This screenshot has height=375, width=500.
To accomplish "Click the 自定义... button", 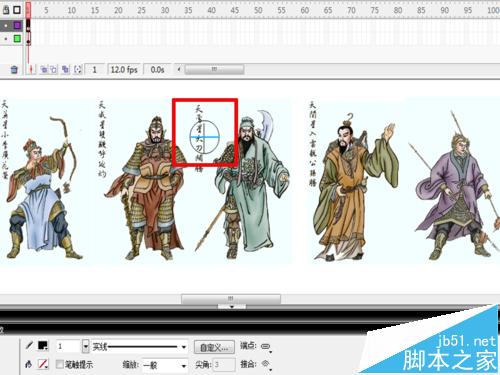I will click(214, 347).
